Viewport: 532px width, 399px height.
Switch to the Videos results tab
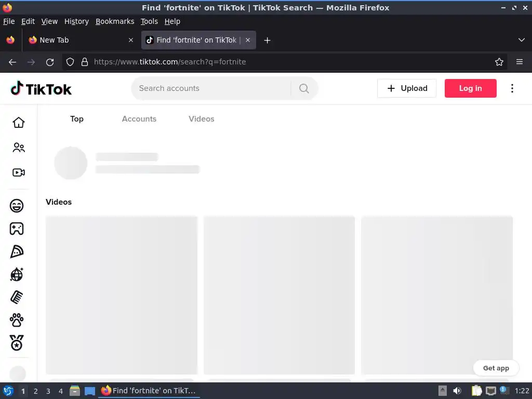(x=202, y=119)
